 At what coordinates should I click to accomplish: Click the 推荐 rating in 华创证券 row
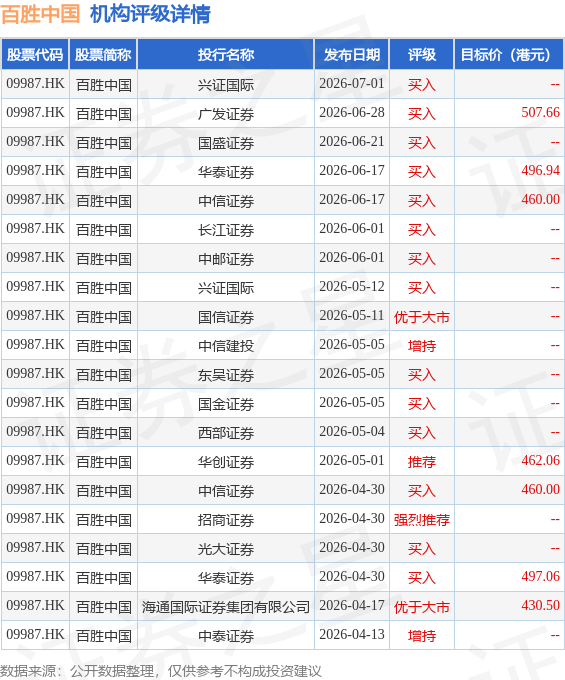coord(421,461)
